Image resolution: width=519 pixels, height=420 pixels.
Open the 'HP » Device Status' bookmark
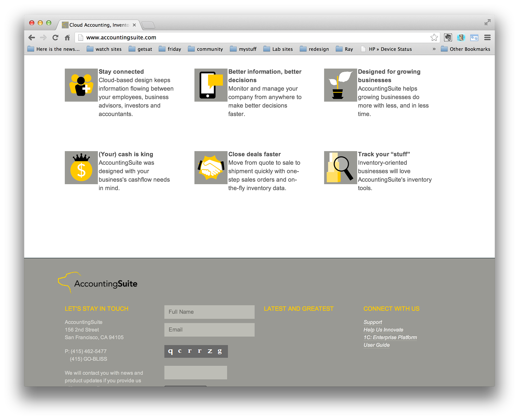387,49
